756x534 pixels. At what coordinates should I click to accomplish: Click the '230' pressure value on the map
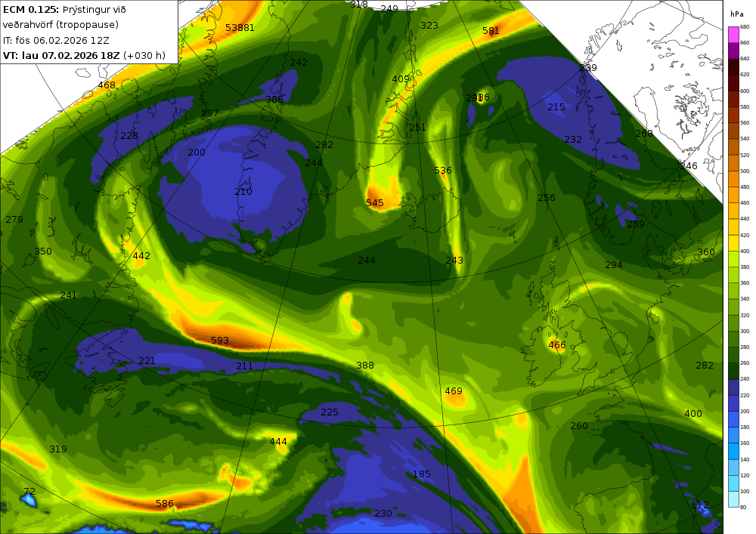click(383, 514)
